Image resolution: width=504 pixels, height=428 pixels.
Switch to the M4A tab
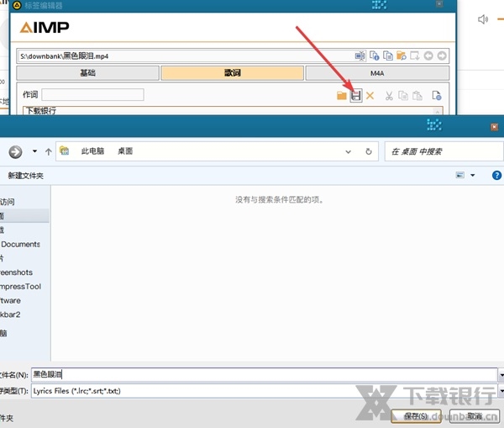click(377, 73)
